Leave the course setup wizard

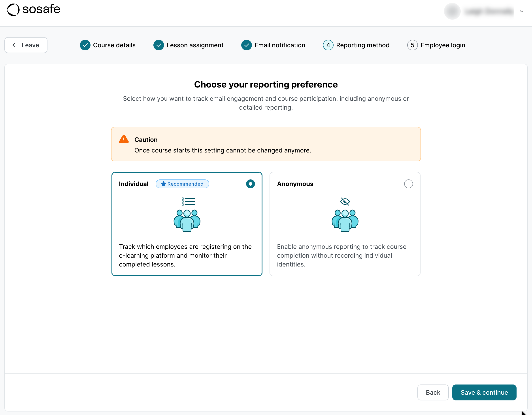click(26, 45)
